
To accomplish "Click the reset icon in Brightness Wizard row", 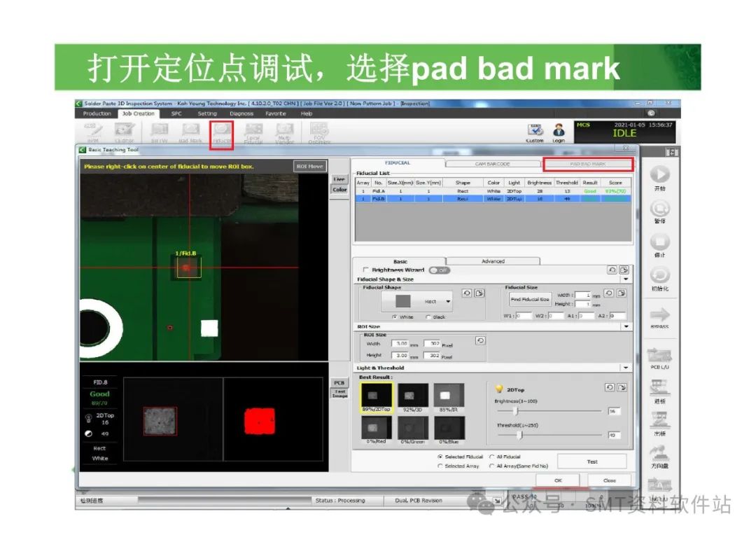I will coord(612,270).
